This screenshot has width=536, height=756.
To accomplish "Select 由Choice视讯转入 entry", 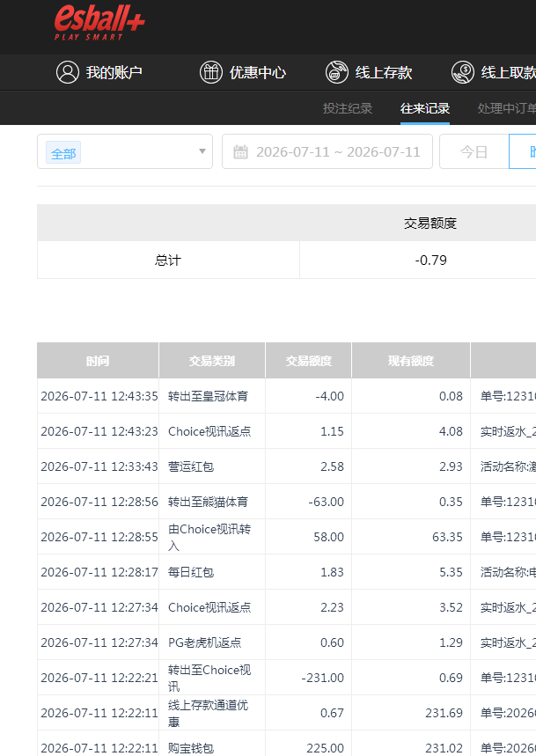I will (209, 537).
